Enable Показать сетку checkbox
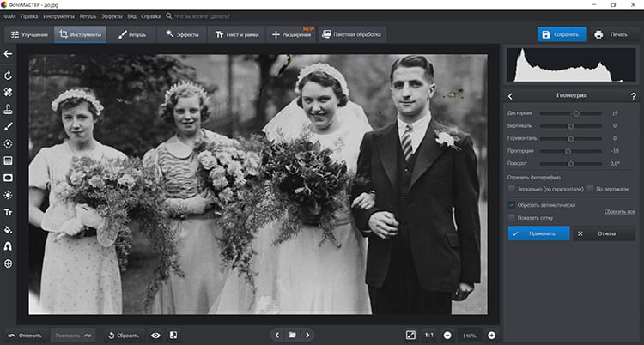The width and height of the screenshot is (644, 345). point(512,217)
